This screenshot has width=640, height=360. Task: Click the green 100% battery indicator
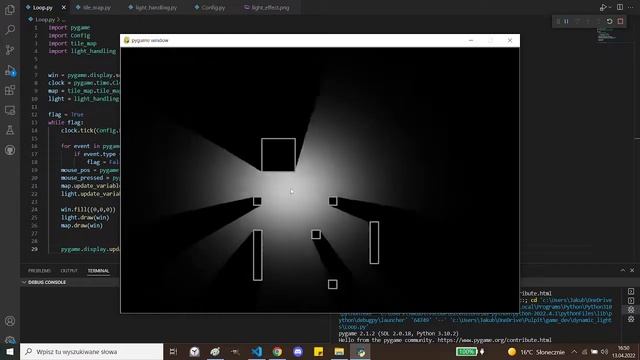[466, 351]
